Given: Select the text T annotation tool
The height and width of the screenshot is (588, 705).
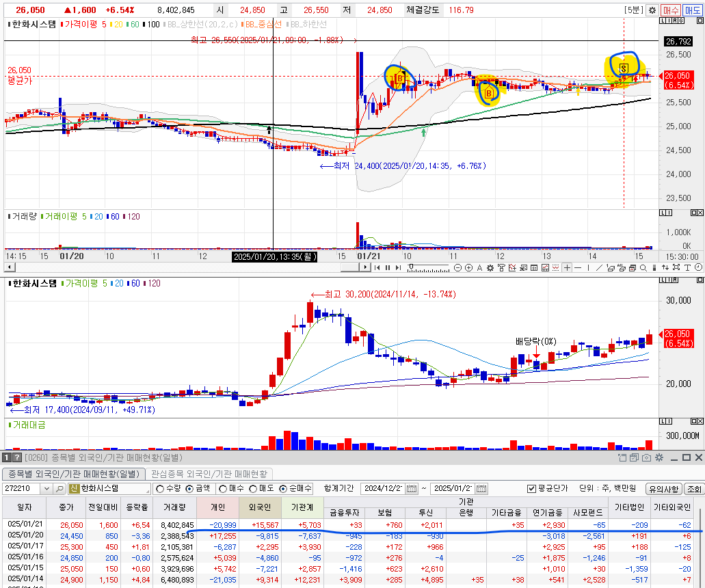Looking at the screenshot, I should (687, 268).
